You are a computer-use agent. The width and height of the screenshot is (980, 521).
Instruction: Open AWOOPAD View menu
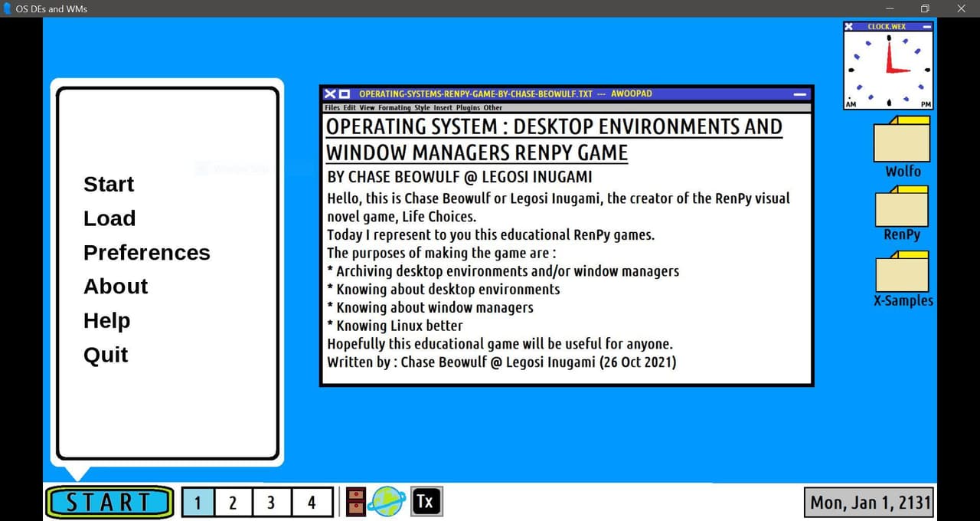[367, 108]
